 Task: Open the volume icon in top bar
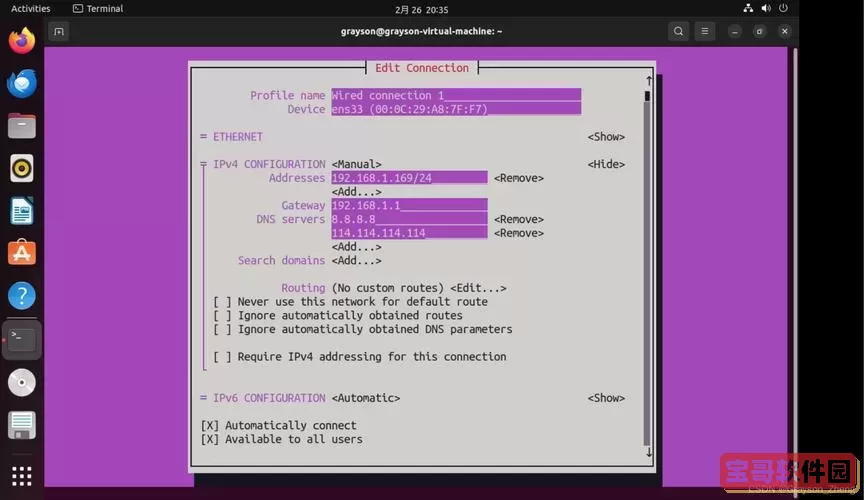[766, 8]
